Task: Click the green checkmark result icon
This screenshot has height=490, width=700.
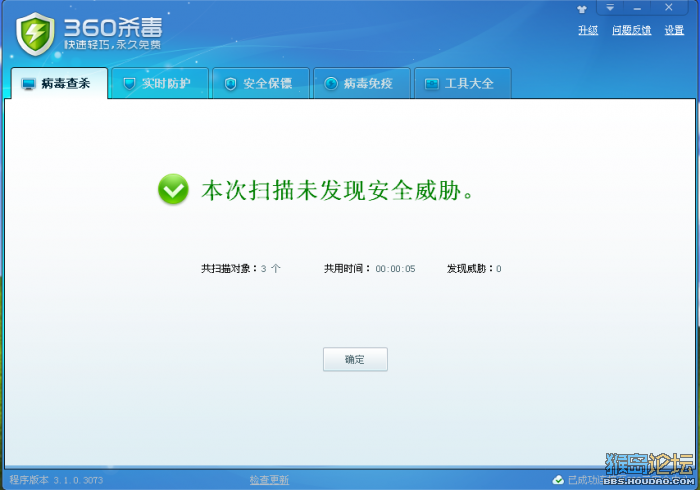Action: coord(173,189)
